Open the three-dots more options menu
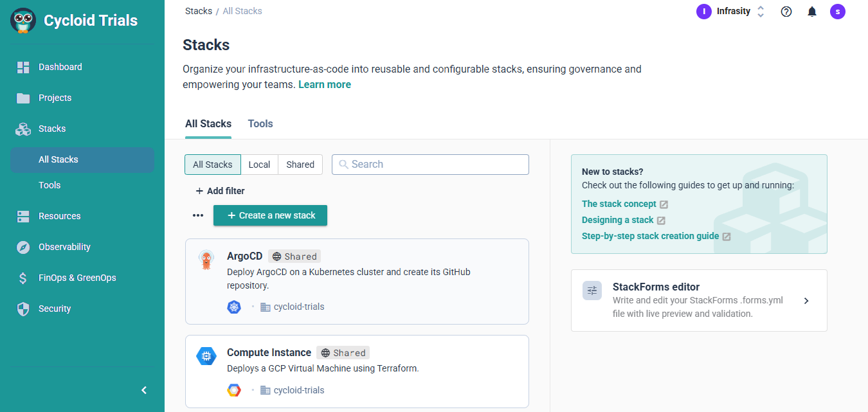 coord(198,216)
